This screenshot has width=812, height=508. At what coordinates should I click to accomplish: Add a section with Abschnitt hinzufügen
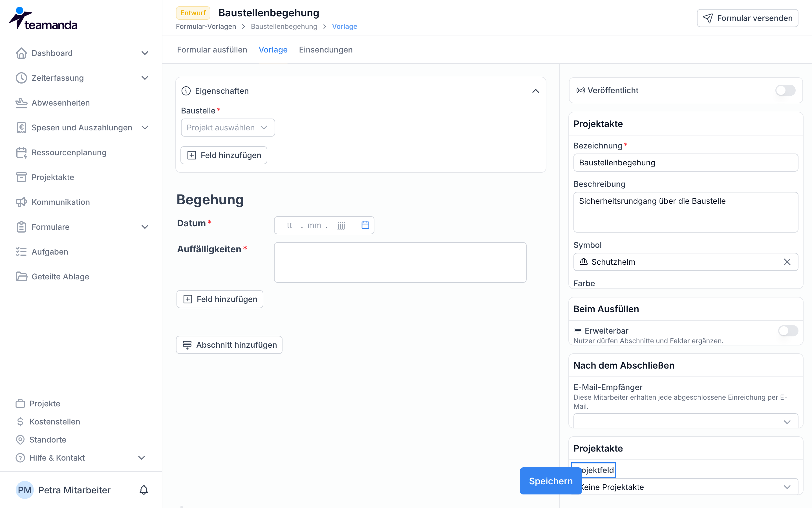pos(229,345)
